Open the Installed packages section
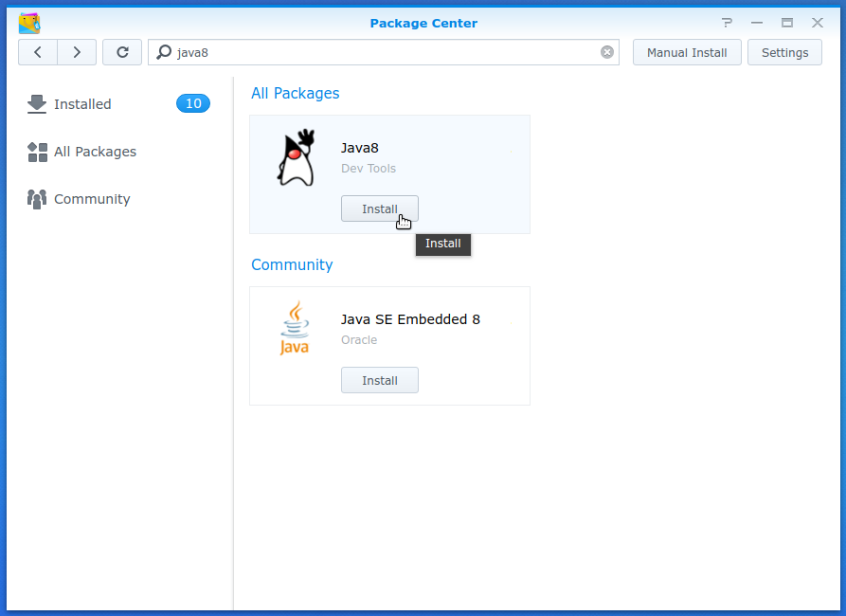Screen dimensions: 846x616 [82, 104]
